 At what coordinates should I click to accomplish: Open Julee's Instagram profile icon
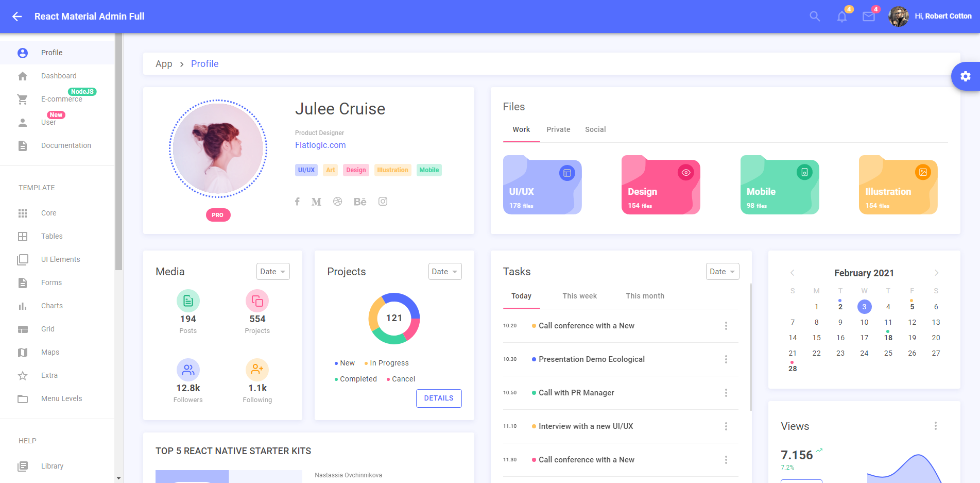point(383,201)
